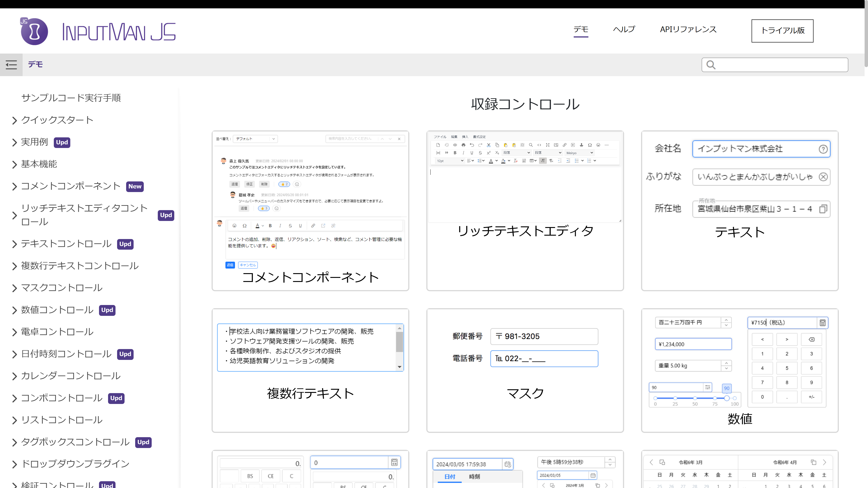Click the 電話番号 masked input field
The image size is (868, 488).
pos(544,359)
